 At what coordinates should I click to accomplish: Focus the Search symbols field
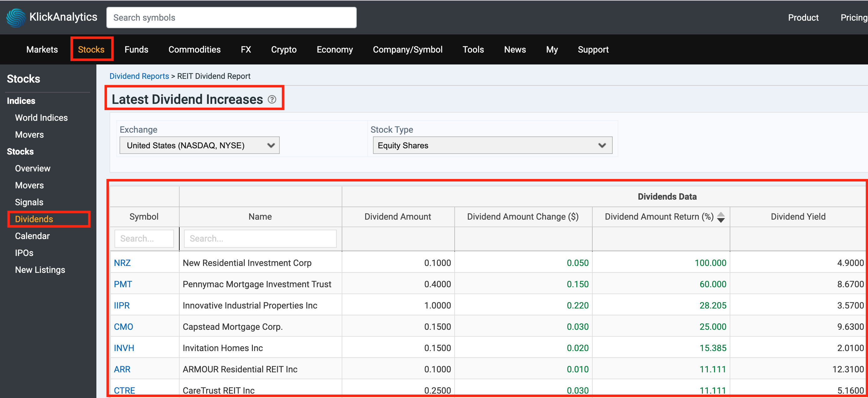232,18
